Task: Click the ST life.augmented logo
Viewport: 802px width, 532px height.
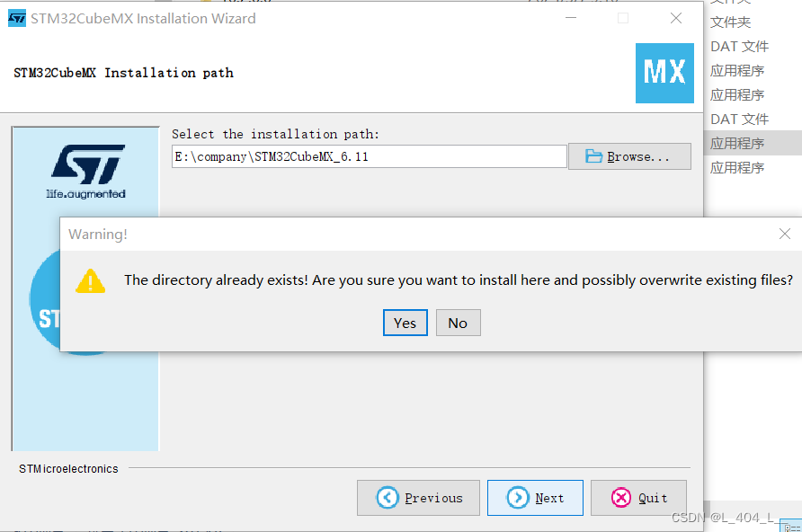Action: (86, 172)
